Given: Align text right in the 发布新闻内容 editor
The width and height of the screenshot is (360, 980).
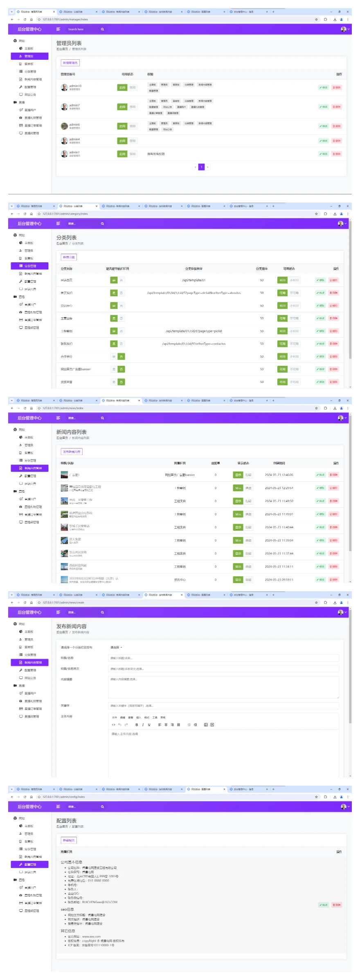Looking at the screenshot, I should click(172, 725).
